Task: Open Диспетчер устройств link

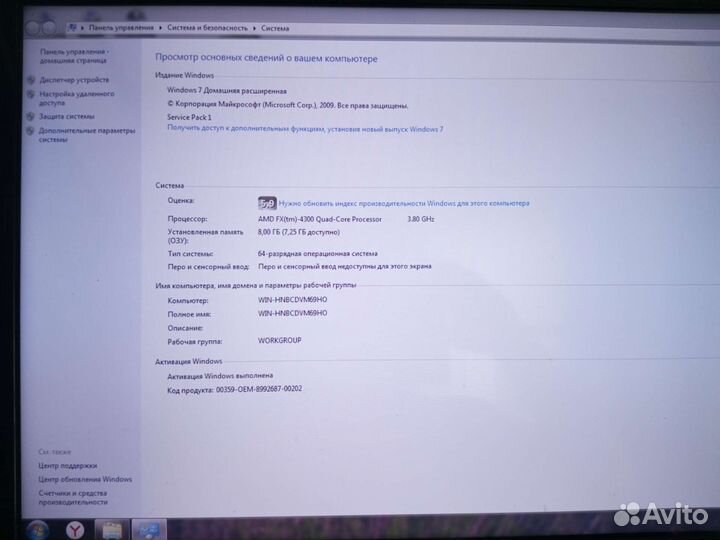Action: click(x=74, y=80)
